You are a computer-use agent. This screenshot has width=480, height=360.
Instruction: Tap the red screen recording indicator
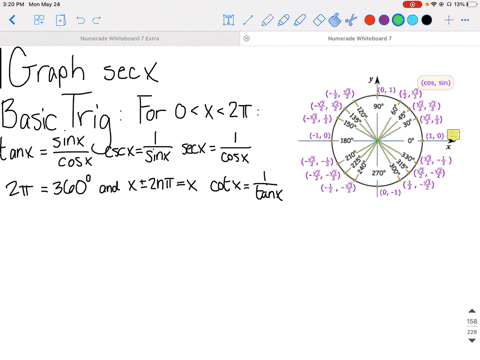point(412,4)
